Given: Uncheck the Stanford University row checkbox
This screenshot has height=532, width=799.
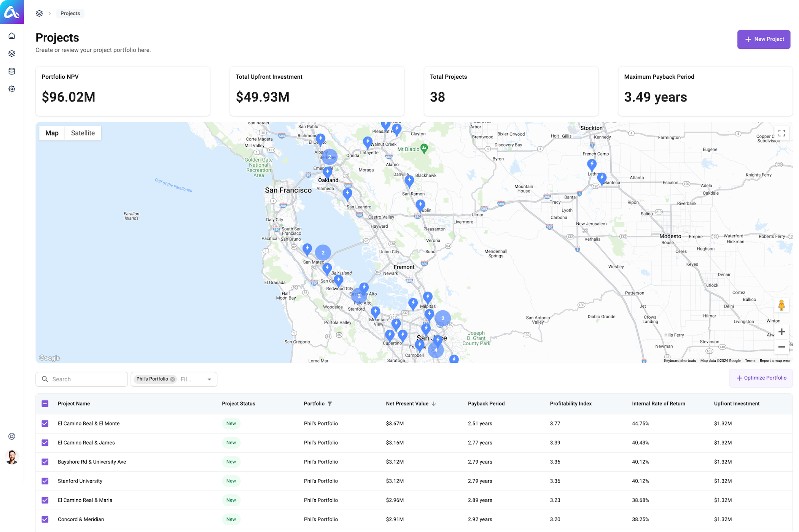Looking at the screenshot, I should coord(45,481).
